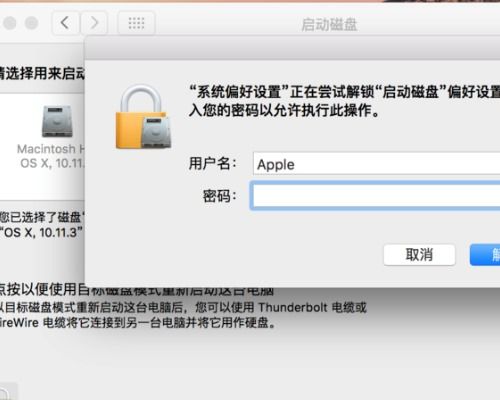
Task: Cancel the dialog with 取消 button
Action: (419, 255)
